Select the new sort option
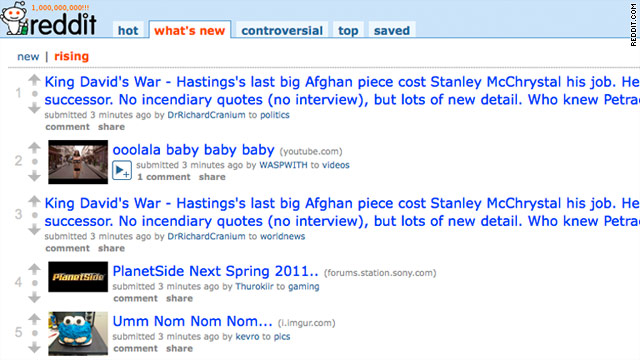 28,56
